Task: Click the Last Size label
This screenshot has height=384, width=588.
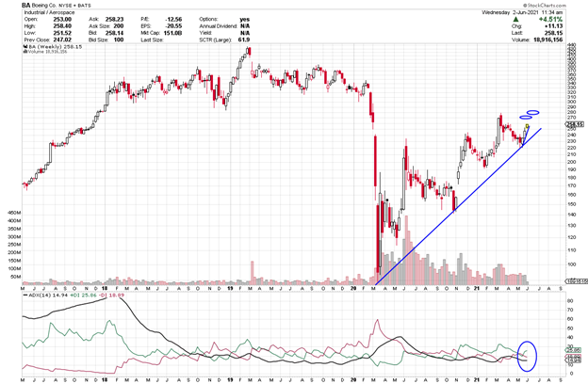Action: pos(152,40)
